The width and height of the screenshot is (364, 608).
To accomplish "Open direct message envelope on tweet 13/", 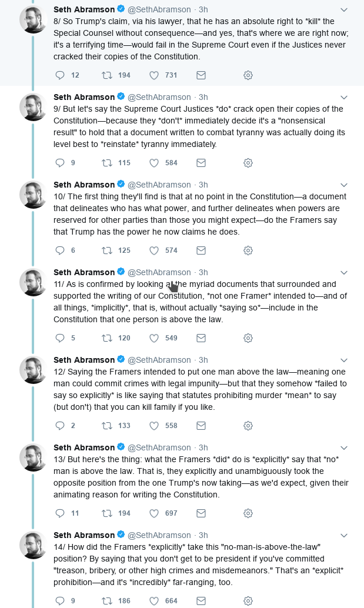I will (x=201, y=513).
